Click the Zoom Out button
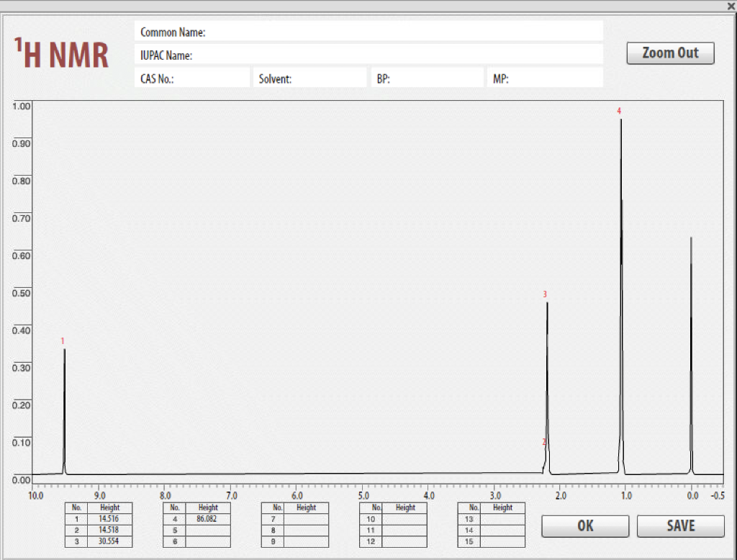Viewport: 737px width, 560px height. click(x=669, y=53)
